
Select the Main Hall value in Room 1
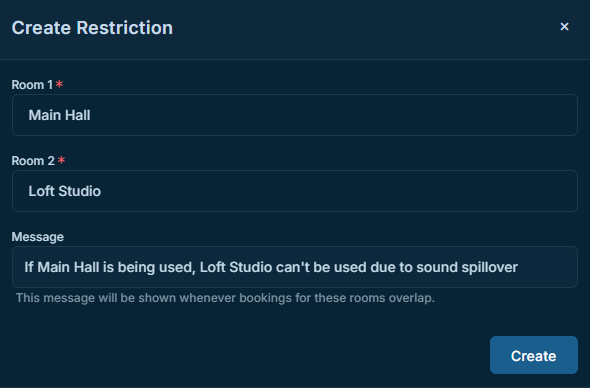(x=59, y=115)
